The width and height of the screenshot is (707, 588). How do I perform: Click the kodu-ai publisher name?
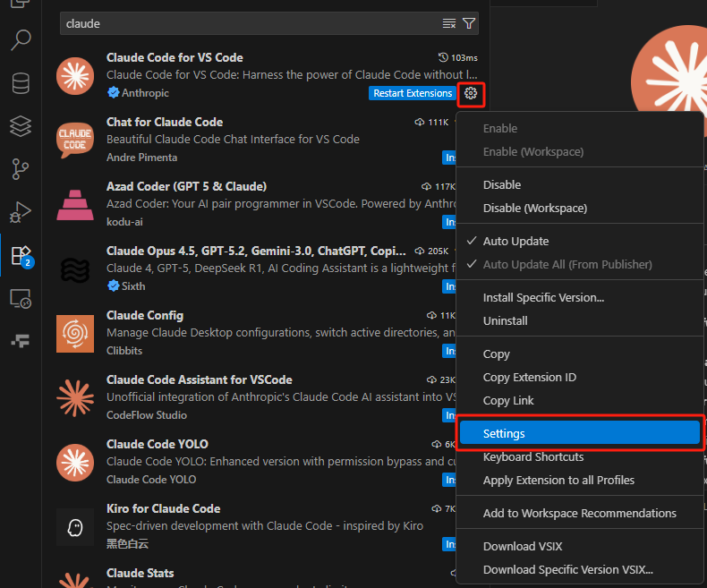tap(124, 222)
